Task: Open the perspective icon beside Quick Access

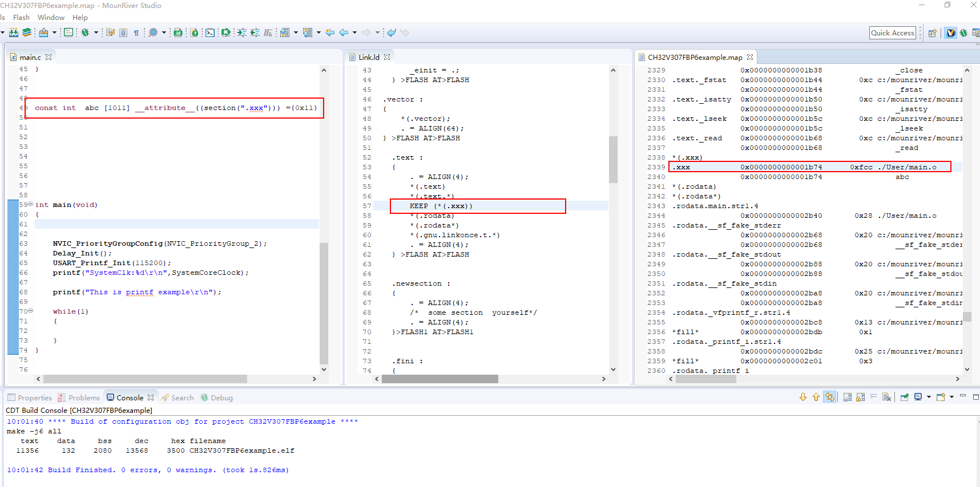Action: tap(933, 33)
